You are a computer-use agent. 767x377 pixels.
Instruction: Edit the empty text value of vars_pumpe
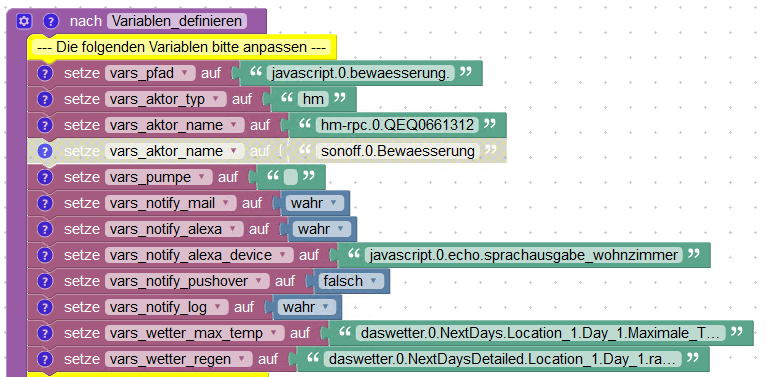[x=291, y=177]
